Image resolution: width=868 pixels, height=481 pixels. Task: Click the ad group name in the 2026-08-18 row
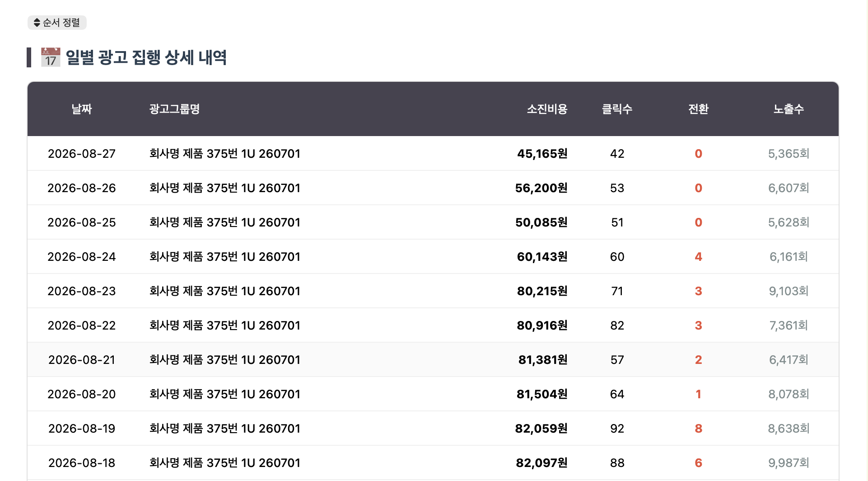point(225,463)
